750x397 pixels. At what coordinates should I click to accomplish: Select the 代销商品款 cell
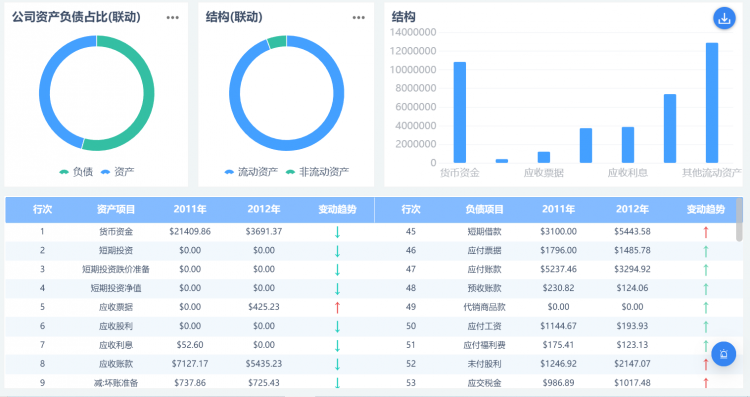point(485,307)
